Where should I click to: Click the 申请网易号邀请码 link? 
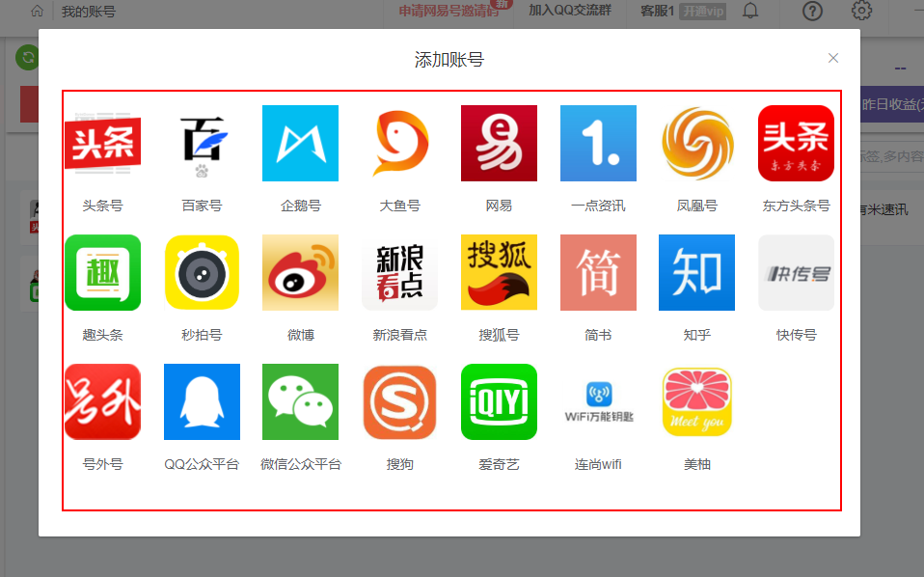(449, 12)
